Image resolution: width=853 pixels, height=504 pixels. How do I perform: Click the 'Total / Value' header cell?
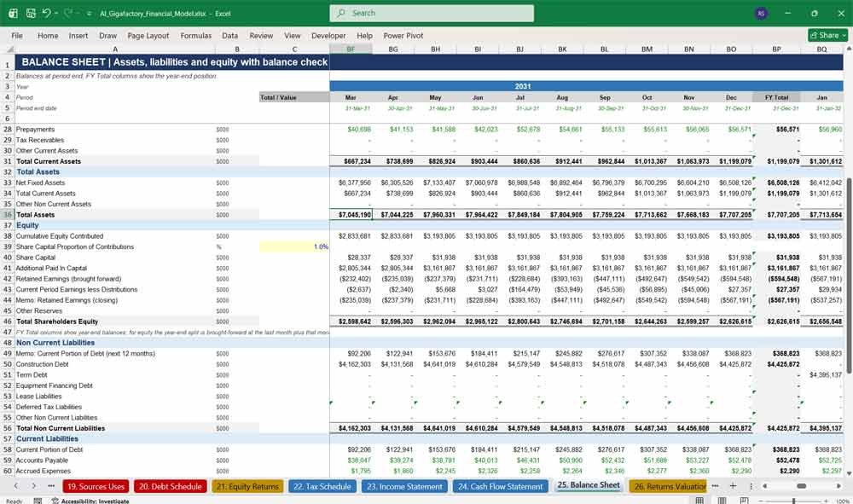point(294,97)
